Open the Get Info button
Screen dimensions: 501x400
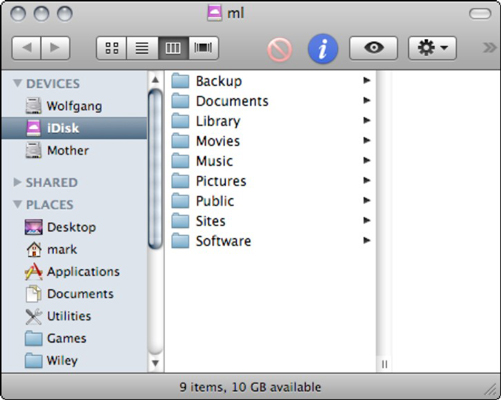pyautogui.click(x=322, y=49)
